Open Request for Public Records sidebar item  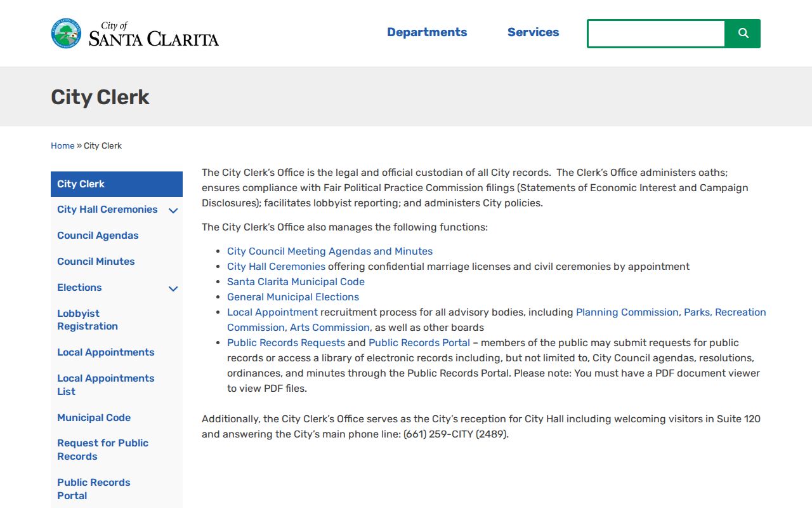pyautogui.click(x=103, y=450)
